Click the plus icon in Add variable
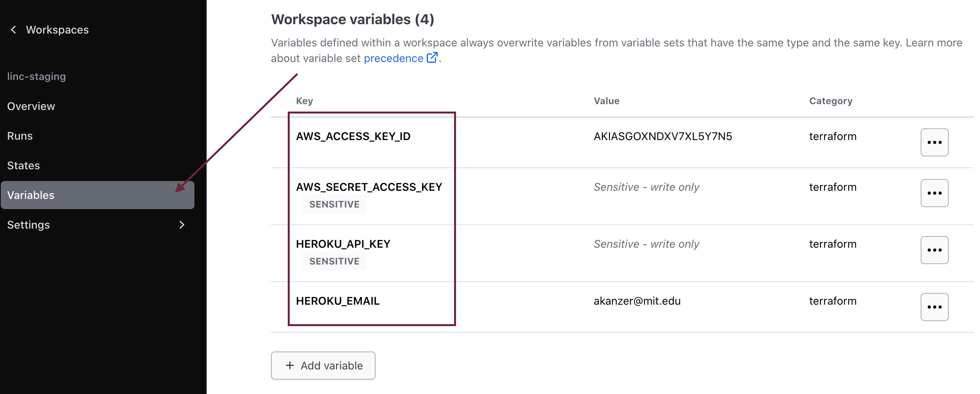This screenshot has width=980, height=394. pyautogui.click(x=290, y=366)
